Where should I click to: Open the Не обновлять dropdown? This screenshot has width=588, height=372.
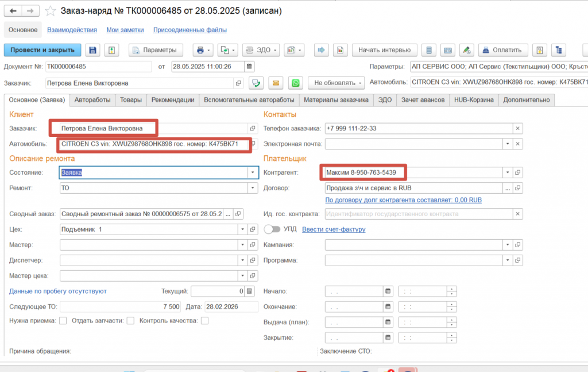336,83
